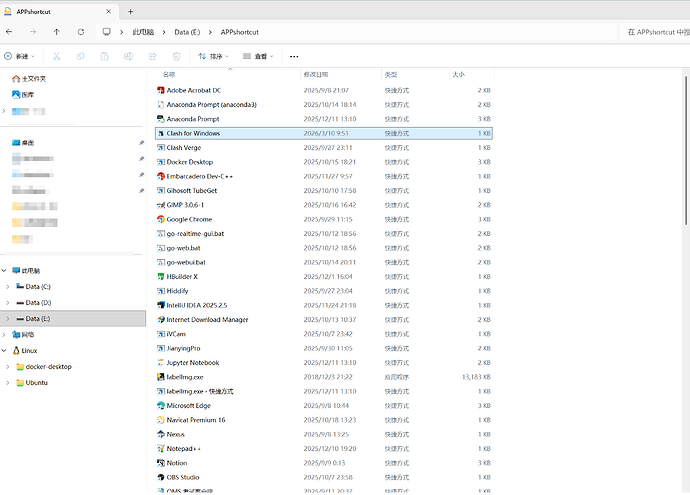
Task: Click the PC monitor icon in address bar
Action: 106,32
